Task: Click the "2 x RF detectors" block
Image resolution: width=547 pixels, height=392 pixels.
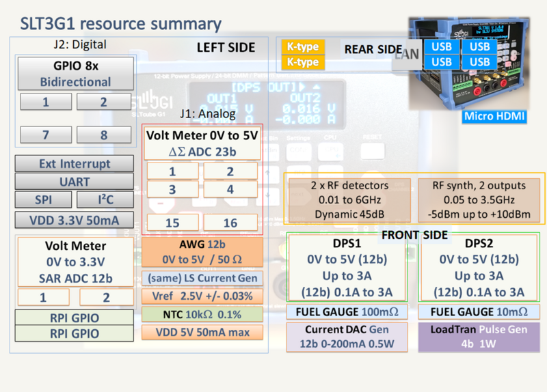Action: (x=349, y=199)
